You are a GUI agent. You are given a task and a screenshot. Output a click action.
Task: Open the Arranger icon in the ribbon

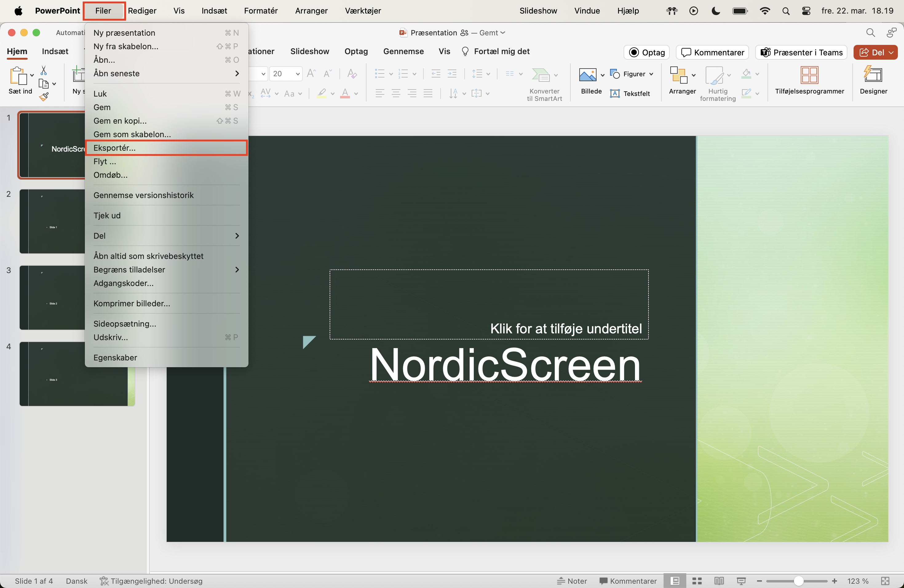tap(679, 75)
